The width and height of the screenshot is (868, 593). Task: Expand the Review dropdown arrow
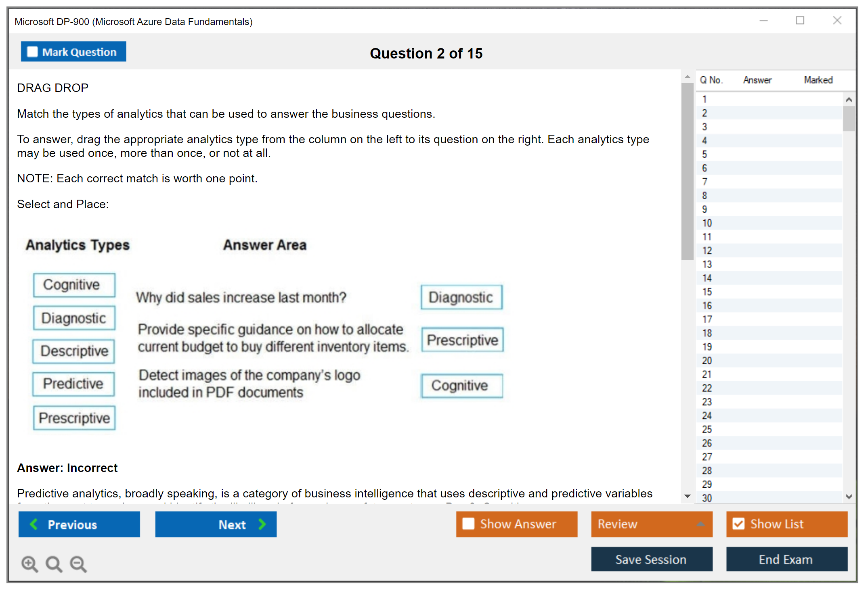point(701,524)
